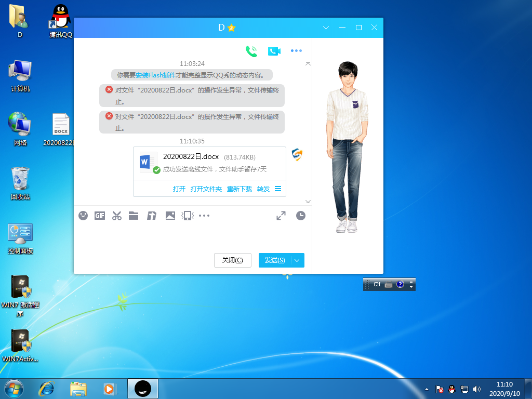Open Windows Explorer from taskbar
This screenshot has height=399, width=532.
tap(78, 389)
